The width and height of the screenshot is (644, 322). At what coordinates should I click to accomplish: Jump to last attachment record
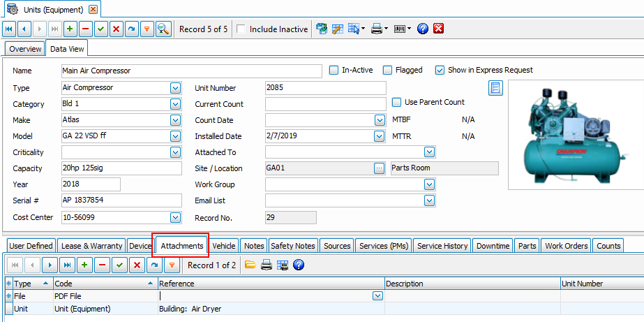67,265
